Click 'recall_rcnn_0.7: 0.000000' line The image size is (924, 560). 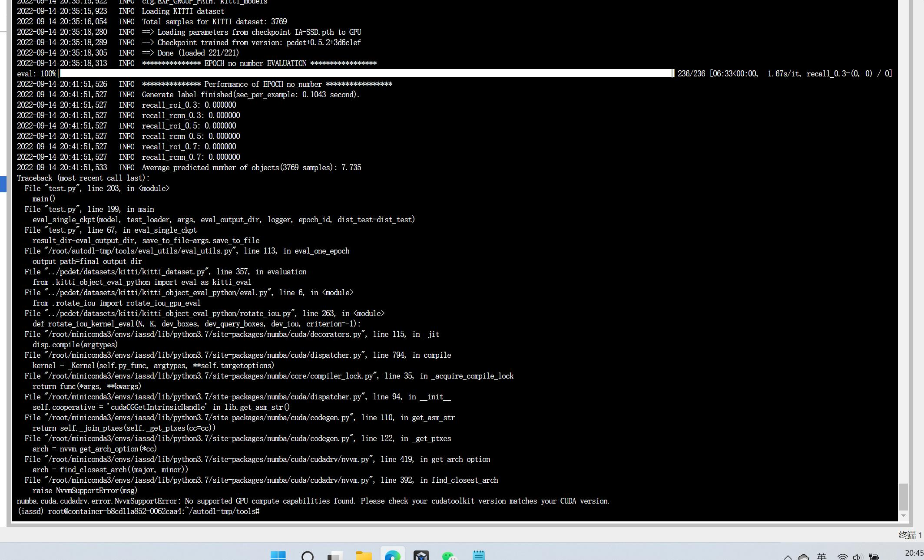[x=191, y=157]
